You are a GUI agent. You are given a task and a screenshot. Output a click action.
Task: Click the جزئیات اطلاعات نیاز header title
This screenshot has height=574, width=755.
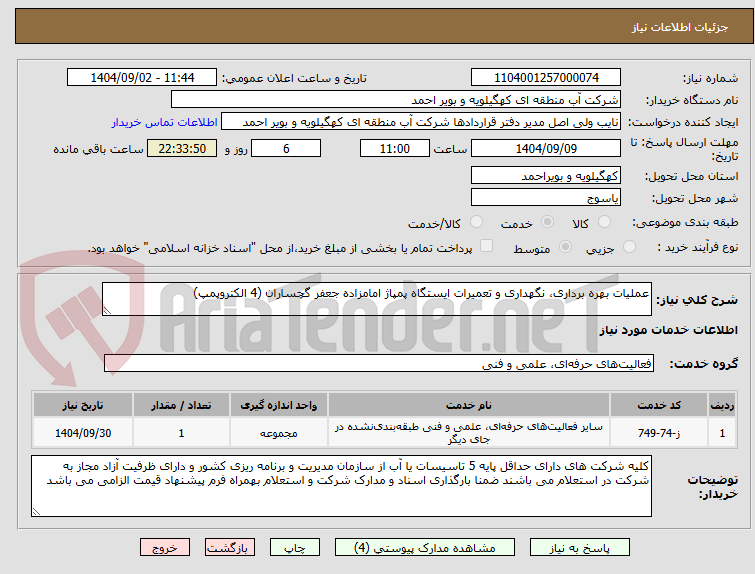[680, 27]
